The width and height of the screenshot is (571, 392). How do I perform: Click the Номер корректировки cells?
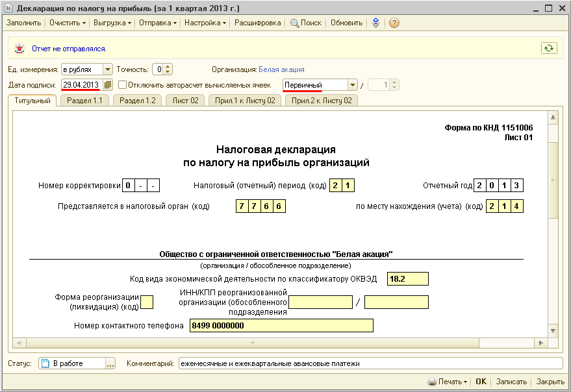(140, 185)
